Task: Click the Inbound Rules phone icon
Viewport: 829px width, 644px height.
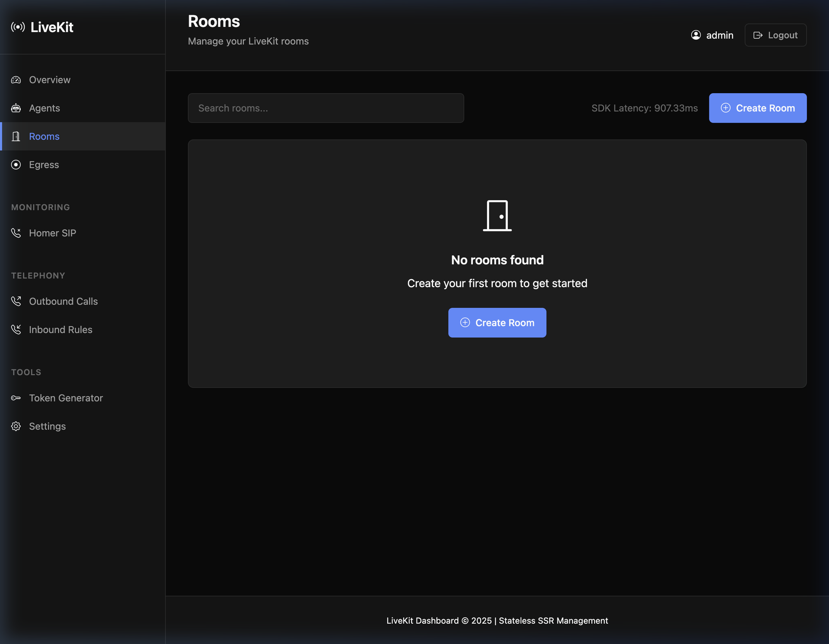Action: 16,329
